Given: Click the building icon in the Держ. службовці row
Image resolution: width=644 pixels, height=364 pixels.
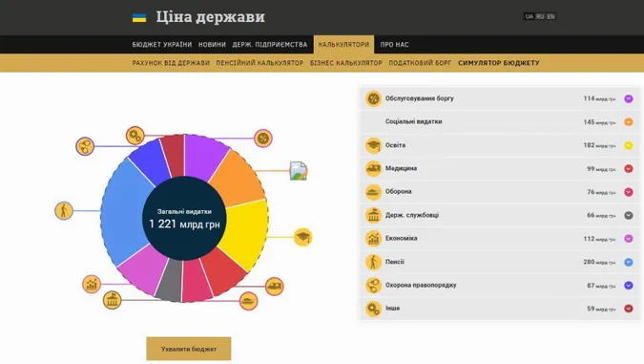Looking at the screenshot, I should pos(373,215).
